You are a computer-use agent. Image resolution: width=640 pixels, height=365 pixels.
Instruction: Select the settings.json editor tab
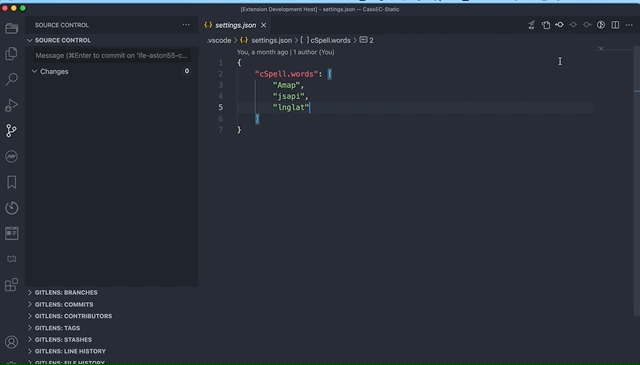pyautogui.click(x=236, y=25)
